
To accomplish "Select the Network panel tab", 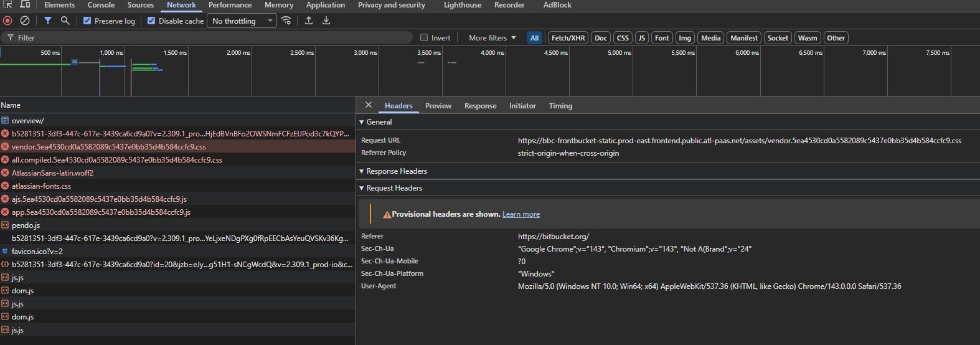I will pyautogui.click(x=181, y=4).
